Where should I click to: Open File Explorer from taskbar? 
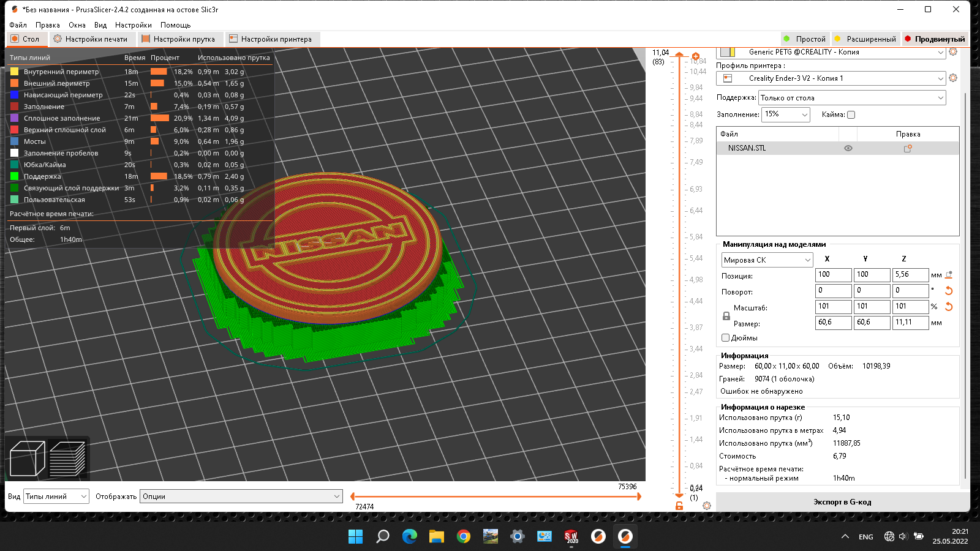(x=437, y=536)
